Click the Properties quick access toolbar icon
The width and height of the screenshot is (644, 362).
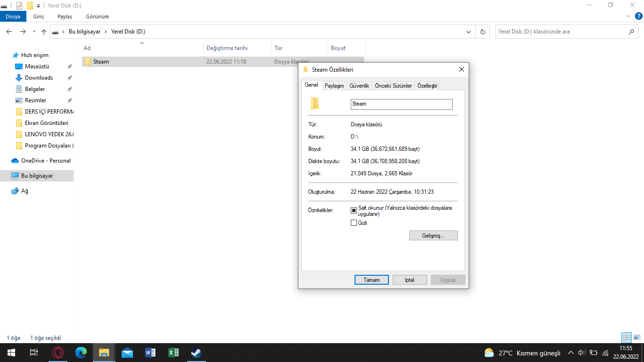point(19,6)
